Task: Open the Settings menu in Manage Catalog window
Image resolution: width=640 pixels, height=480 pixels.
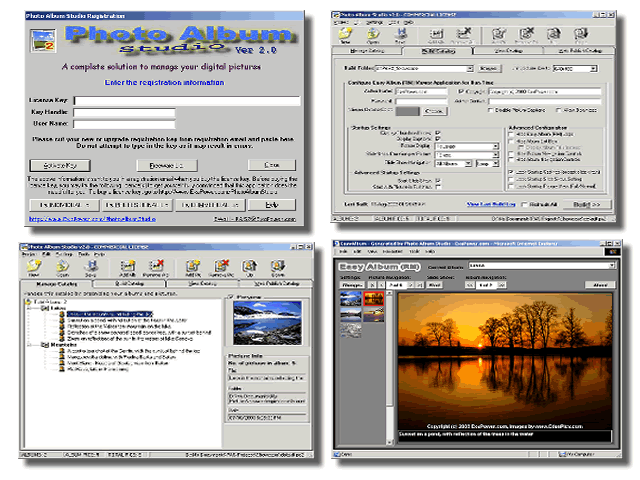Action: coord(64,254)
